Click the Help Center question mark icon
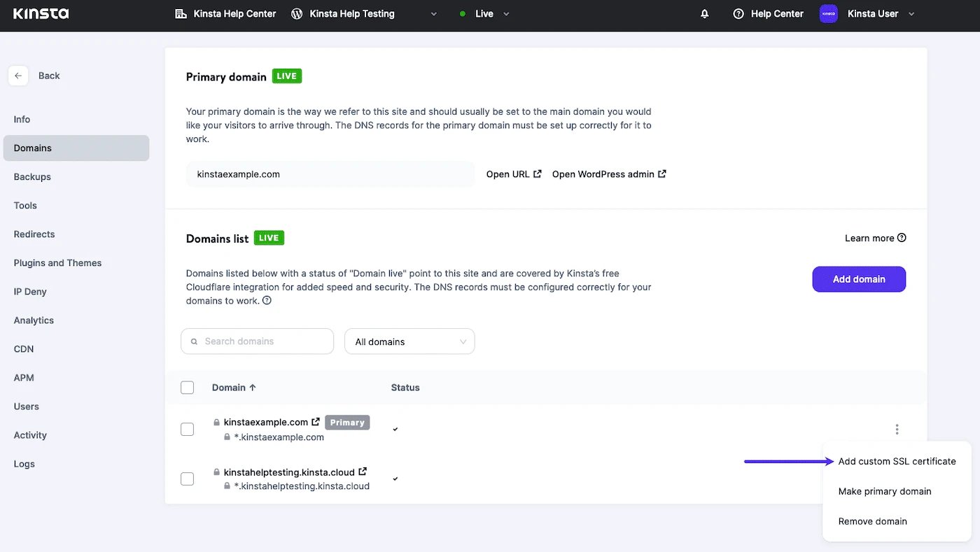Viewport: 980px width, 552px height. tap(738, 14)
